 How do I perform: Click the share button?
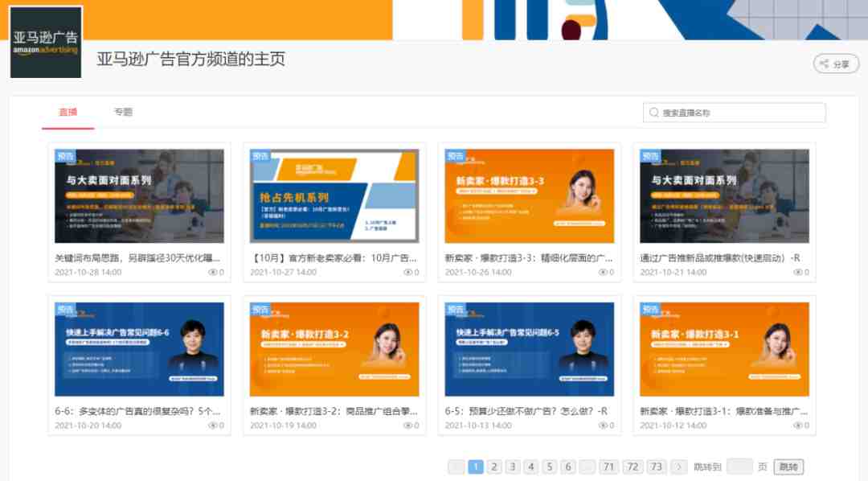(x=835, y=64)
